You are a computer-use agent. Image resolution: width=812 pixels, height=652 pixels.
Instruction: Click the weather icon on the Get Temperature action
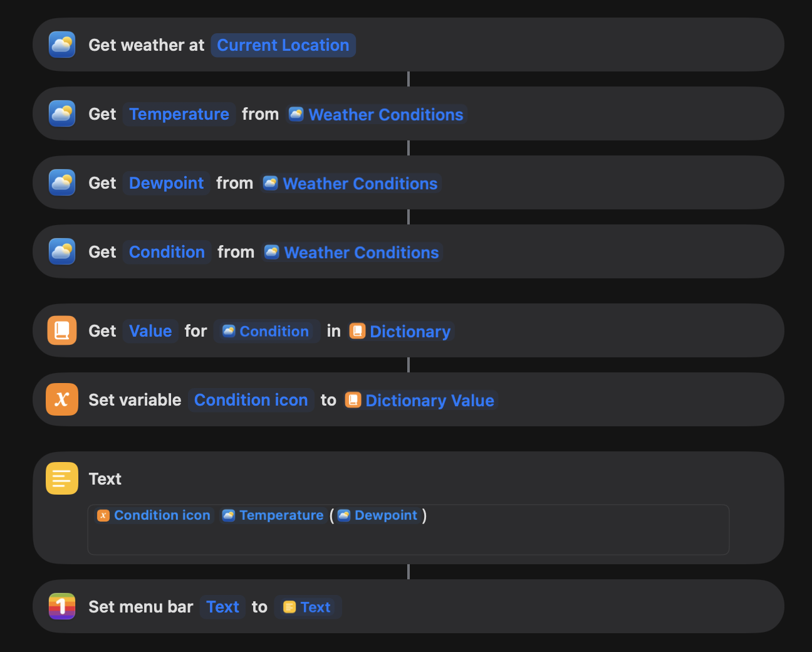coord(62,113)
